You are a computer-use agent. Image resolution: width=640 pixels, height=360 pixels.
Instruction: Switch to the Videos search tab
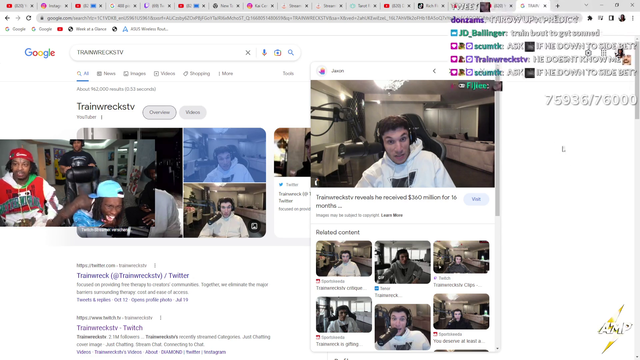(164, 73)
